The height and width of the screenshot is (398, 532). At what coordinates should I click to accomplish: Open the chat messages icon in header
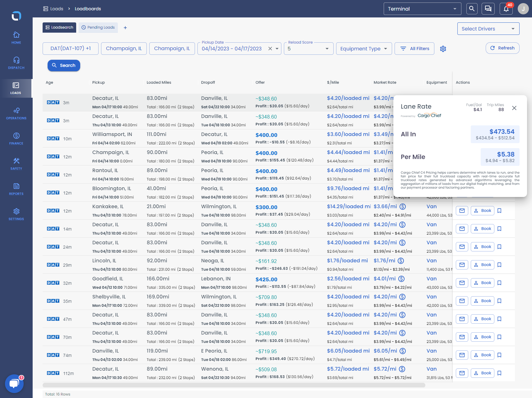[x=488, y=9]
